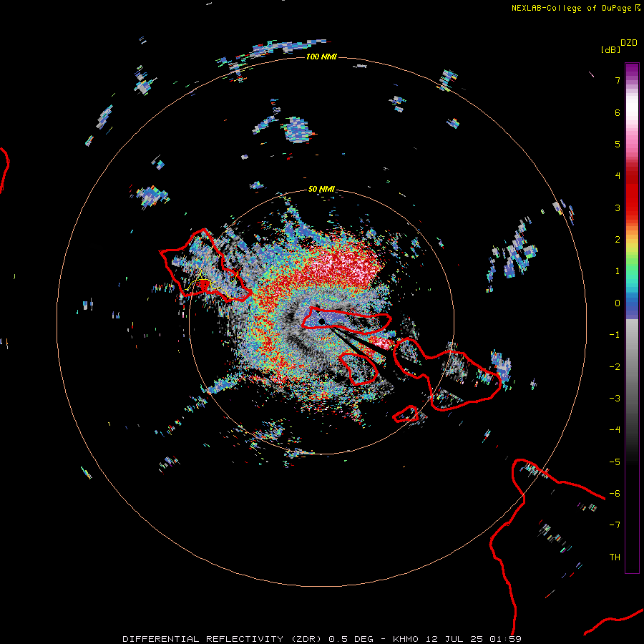This screenshot has width=644, height=644.
Task: Click the 3 value on the colorbar scale
Action: [x=618, y=208]
